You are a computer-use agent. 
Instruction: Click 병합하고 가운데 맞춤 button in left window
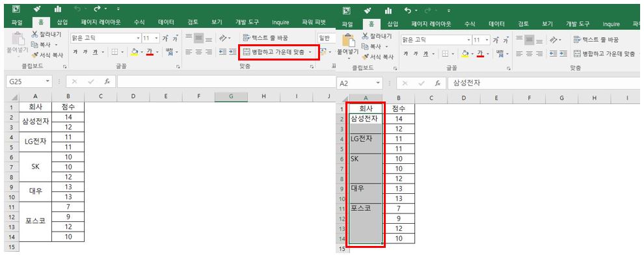(x=274, y=52)
